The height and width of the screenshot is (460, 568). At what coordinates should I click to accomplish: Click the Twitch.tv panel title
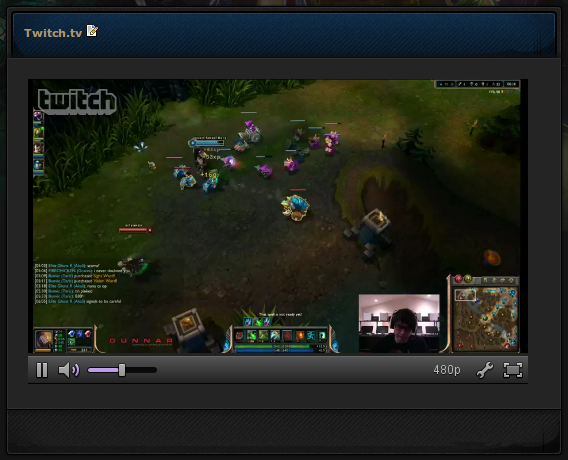click(53, 33)
